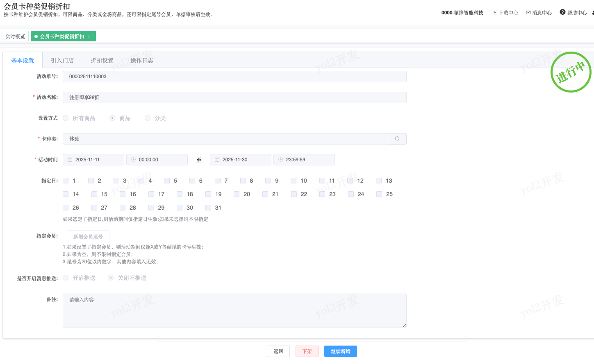This screenshot has height=364, width=594.
Task: Click the envelope icon beside 消息中心
Action: coord(528,13)
